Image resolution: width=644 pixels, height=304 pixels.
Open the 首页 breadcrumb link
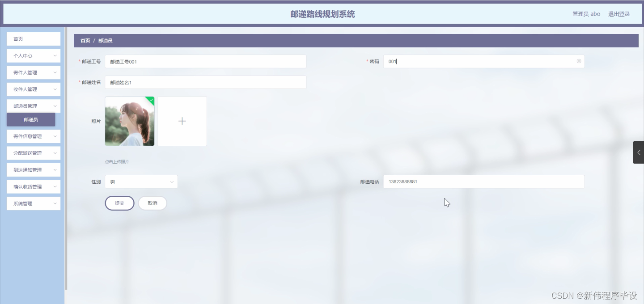[x=85, y=40]
